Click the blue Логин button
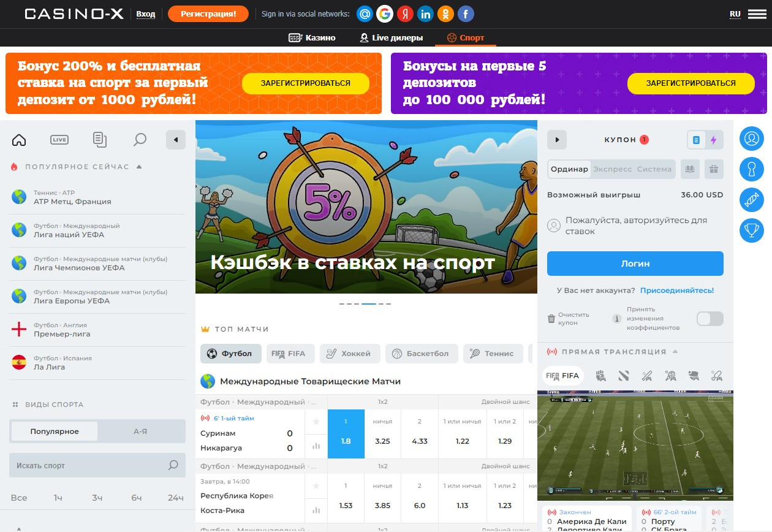The width and height of the screenshot is (772, 532). tap(635, 264)
